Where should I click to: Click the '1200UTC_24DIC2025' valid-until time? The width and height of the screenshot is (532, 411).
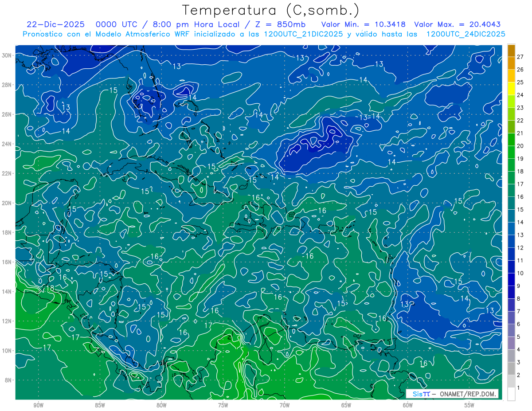(465, 34)
